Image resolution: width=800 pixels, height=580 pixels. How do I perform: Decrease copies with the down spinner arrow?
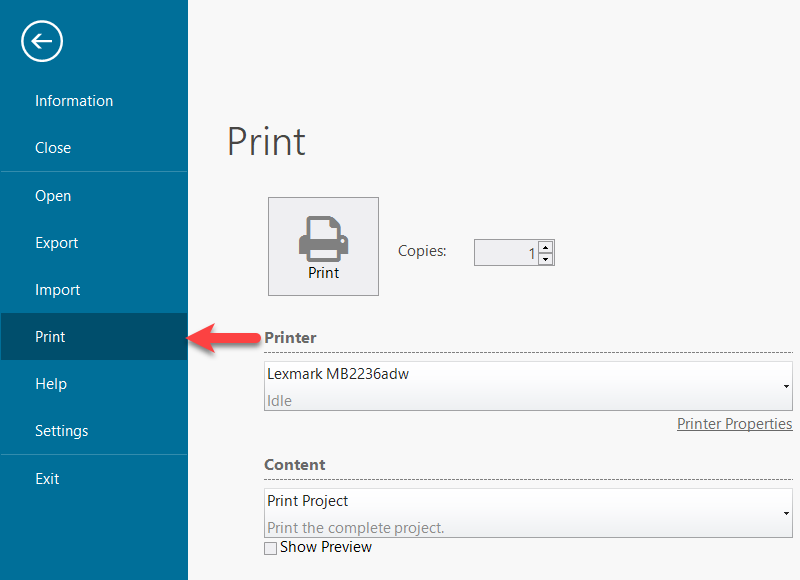pos(545,259)
